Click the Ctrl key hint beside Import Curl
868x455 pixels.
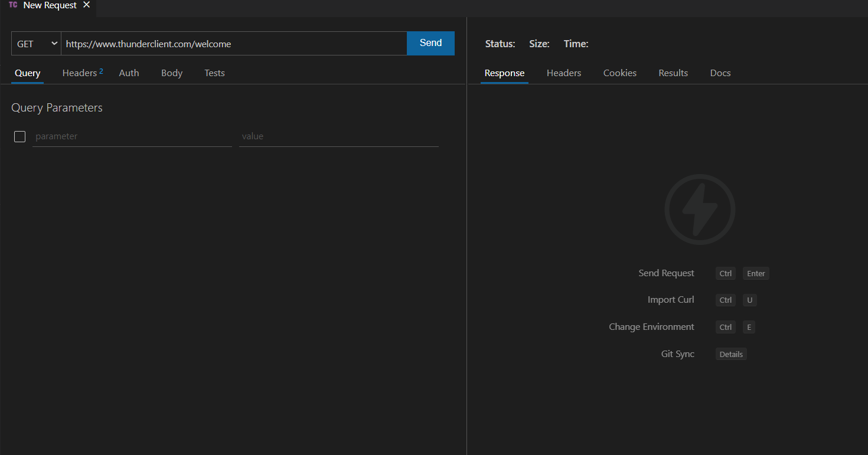[726, 300]
